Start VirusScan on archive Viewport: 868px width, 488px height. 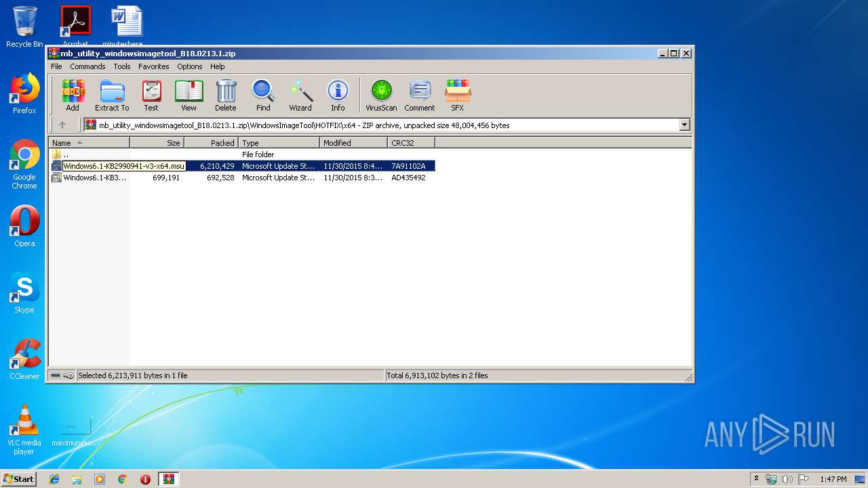tap(381, 95)
